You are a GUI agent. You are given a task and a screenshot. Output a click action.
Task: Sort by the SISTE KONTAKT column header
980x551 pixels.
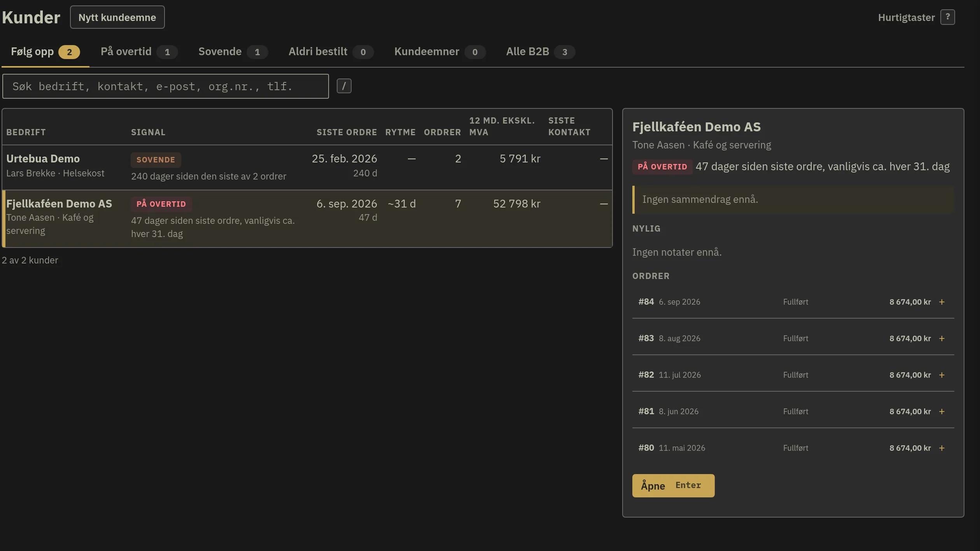click(x=569, y=126)
